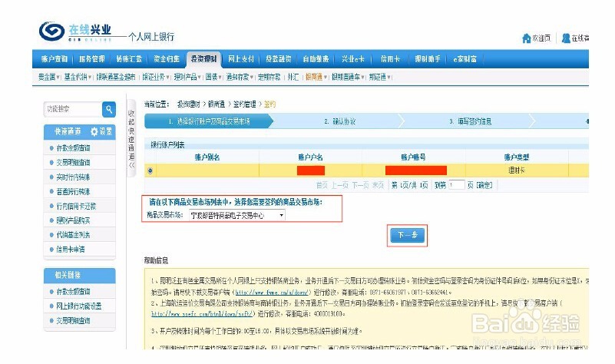
Task: Click the blue magnifier search button
Action: [109, 110]
